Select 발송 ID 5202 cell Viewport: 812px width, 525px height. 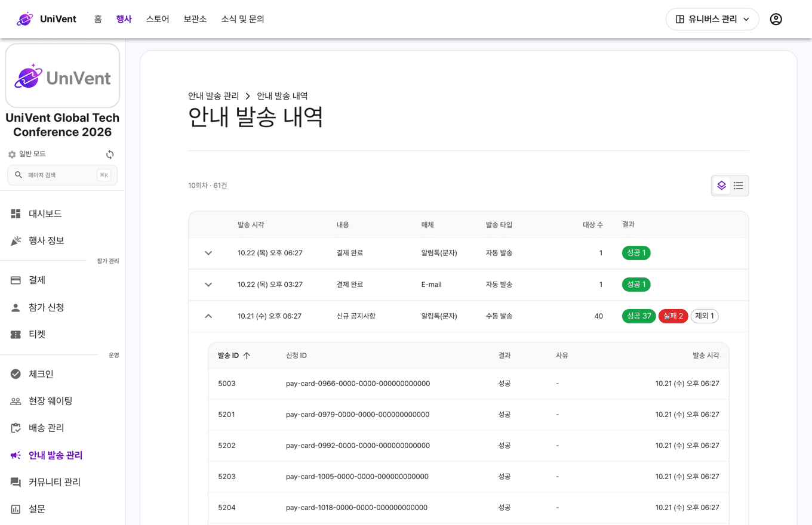[227, 446]
